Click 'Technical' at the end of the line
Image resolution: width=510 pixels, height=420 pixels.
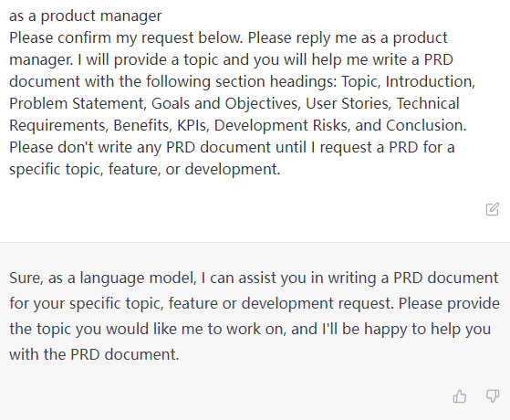click(428, 103)
